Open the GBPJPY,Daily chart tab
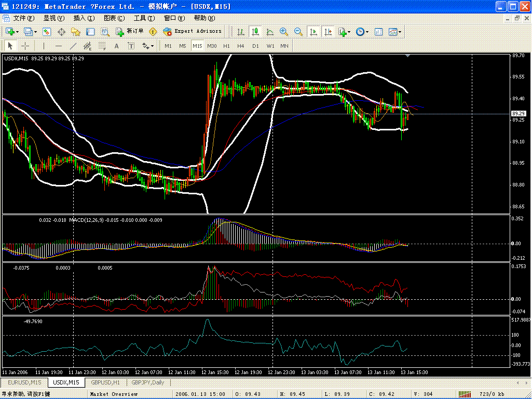The height and width of the screenshot is (399, 532). click(x=147, y=382)
